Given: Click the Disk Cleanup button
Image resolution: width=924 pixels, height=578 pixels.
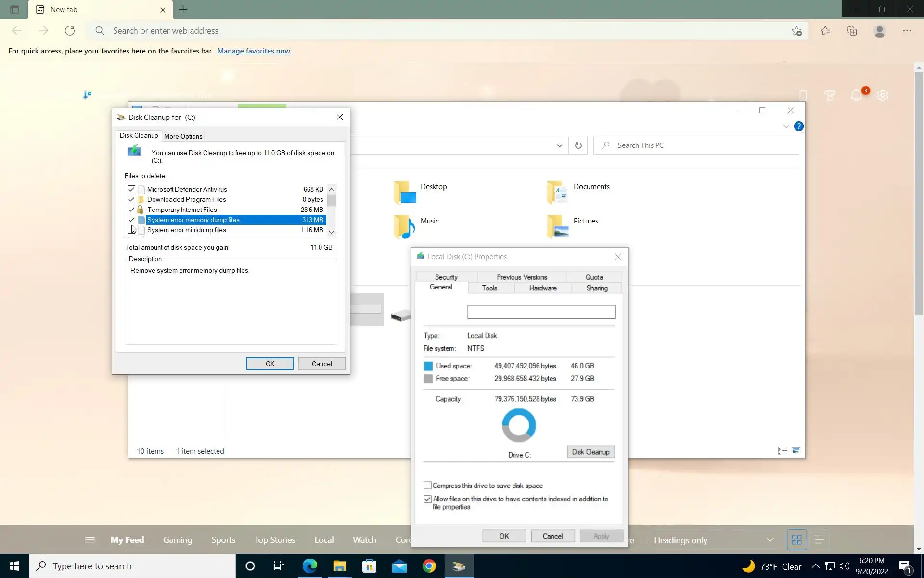Looking at the screenshot, I should [590, 452].
